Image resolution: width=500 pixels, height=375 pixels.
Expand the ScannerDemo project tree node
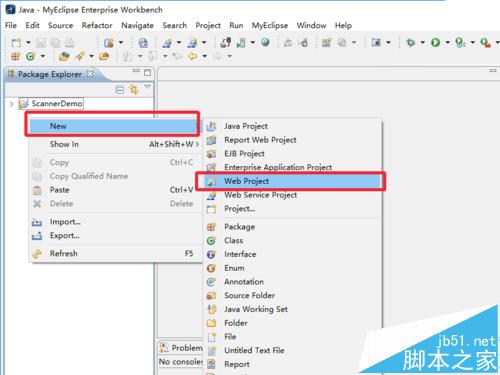pyautogui.click(x=11, y=104)
